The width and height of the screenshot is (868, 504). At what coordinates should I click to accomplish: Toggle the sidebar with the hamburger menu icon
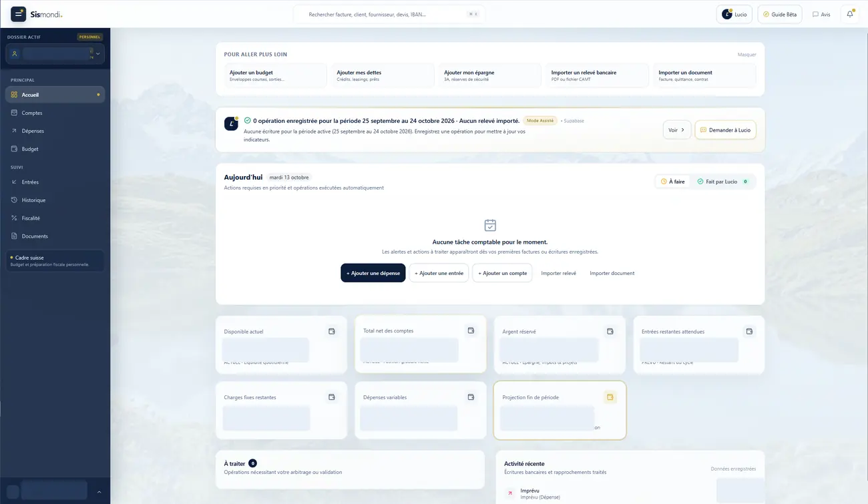pos(19,14)
